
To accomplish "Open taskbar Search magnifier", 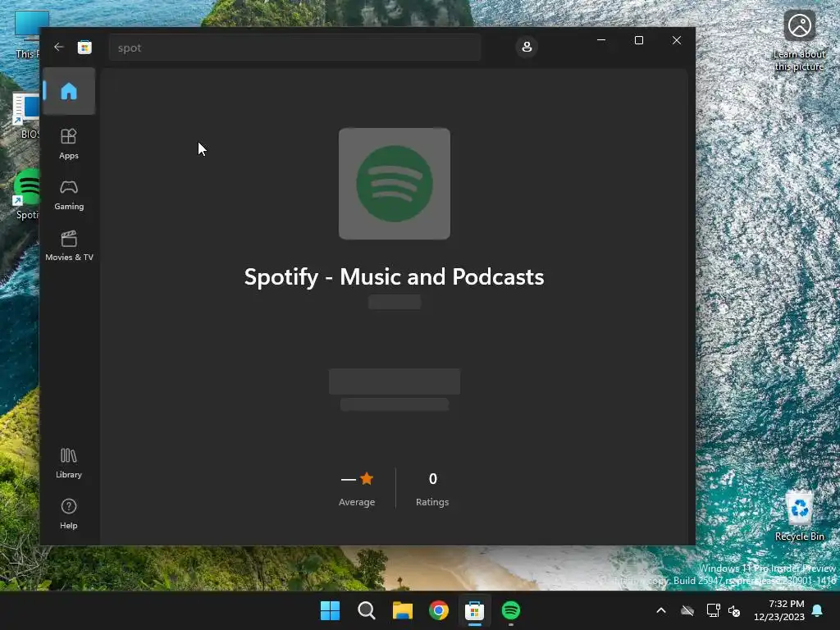I will 367,610.
